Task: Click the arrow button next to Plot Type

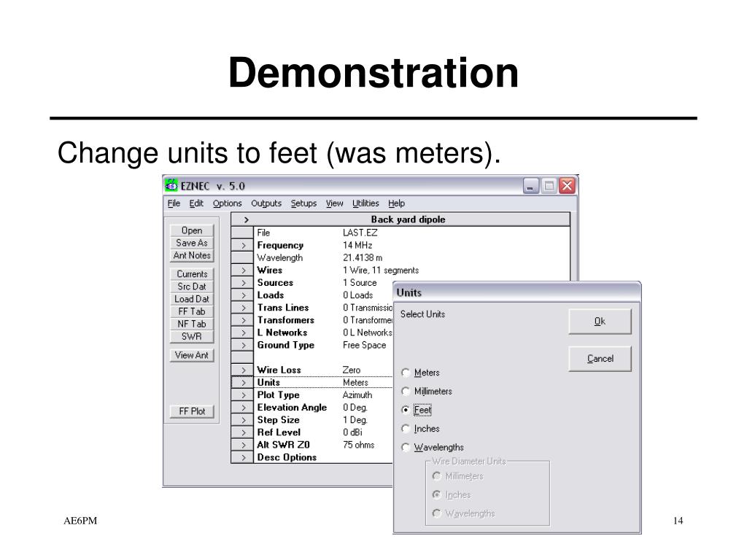Action: [x=242, y=395]
